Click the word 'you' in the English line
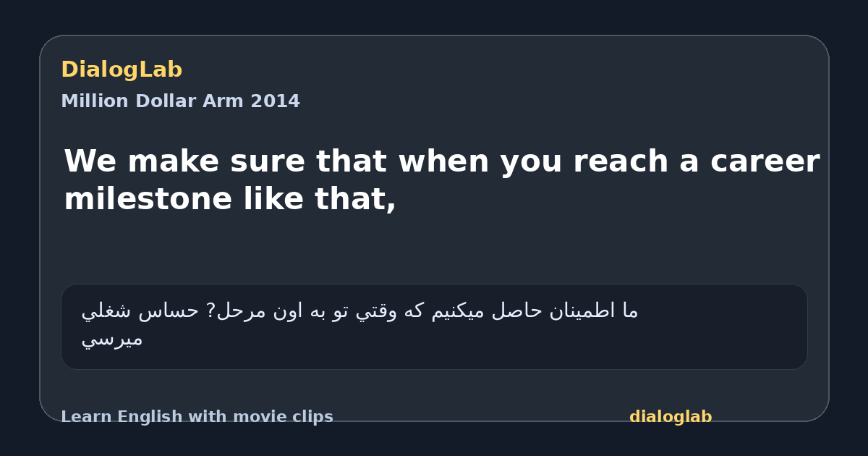The width and height of the screenshot is (868, 456). 532,161
